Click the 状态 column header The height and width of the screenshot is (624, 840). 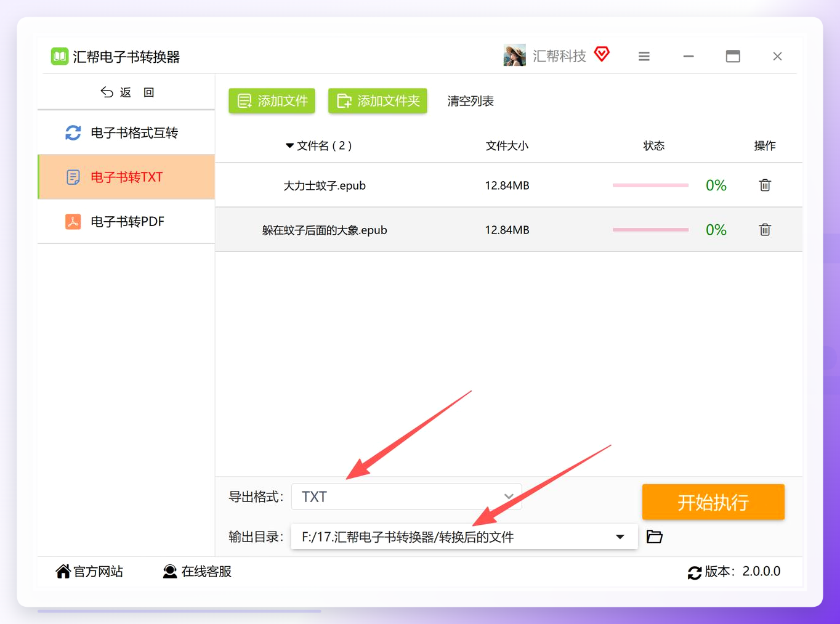point(654,146)
